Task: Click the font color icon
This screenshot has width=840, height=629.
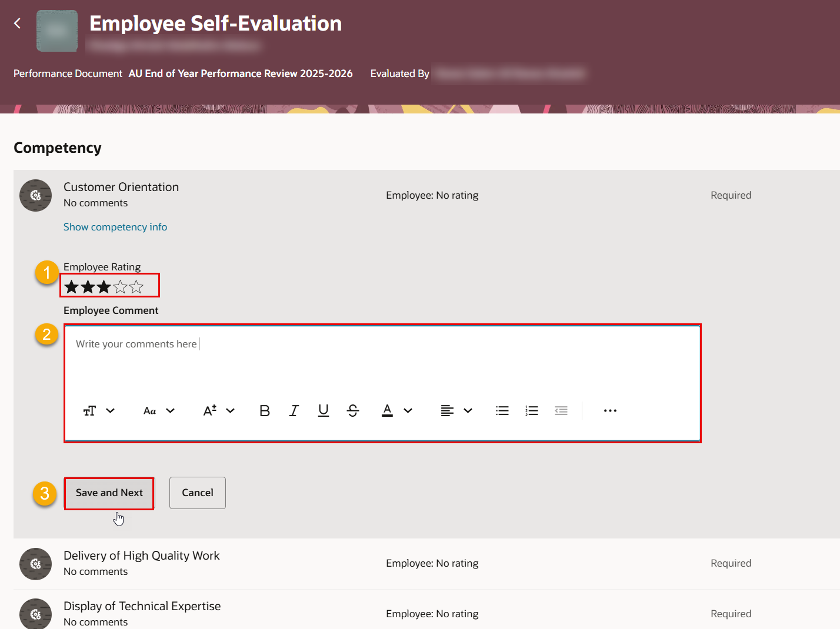Action: click(x=387, y=411)
